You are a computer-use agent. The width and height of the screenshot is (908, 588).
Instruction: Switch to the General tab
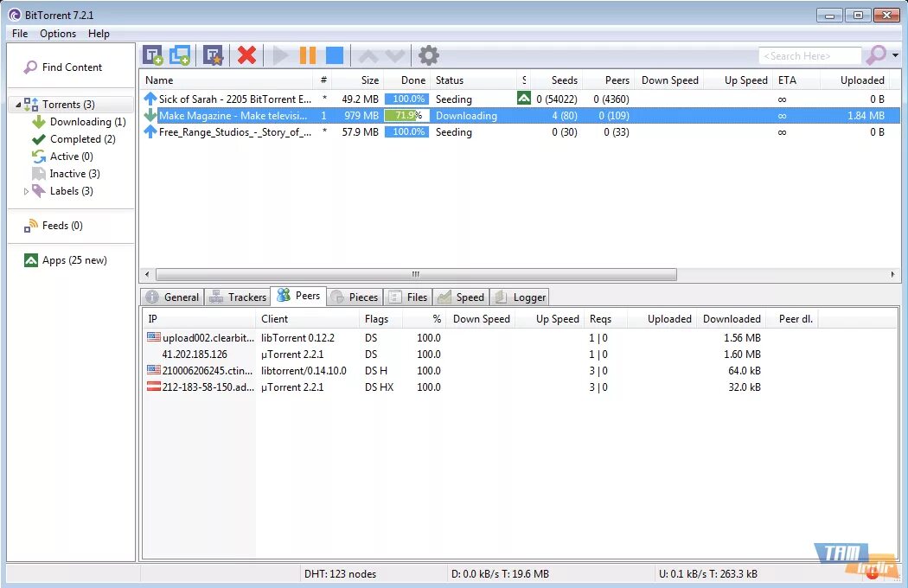[172, 297]
